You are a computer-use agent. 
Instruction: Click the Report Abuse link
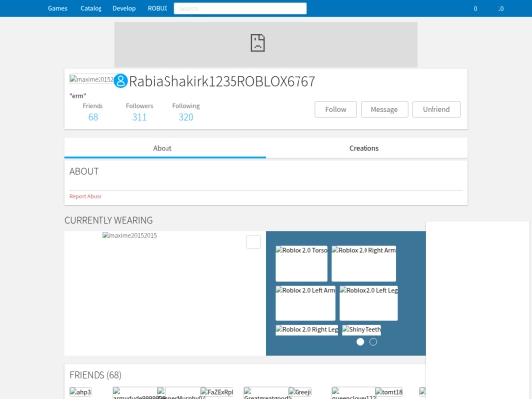(86, 196)
